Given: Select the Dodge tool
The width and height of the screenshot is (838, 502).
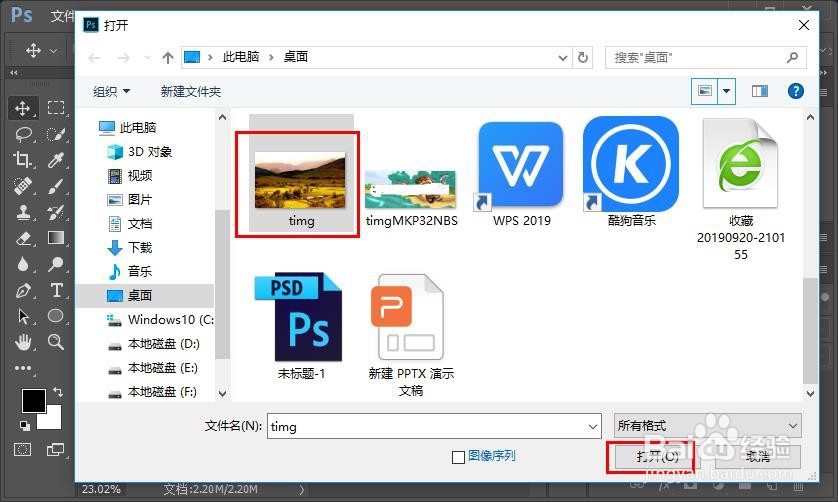Looking at the screenshot, I should (56, 264).
